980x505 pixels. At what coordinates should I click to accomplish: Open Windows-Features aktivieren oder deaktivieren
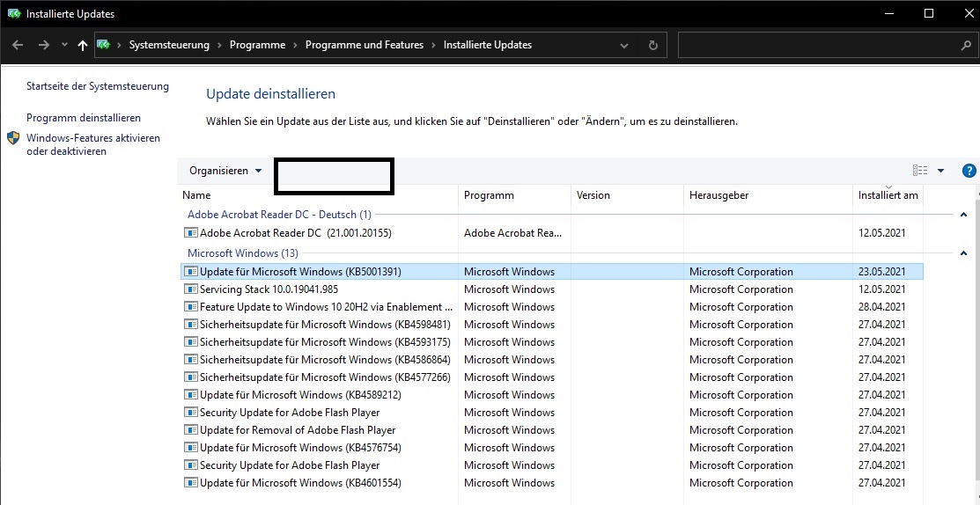[x=93, y=144]
